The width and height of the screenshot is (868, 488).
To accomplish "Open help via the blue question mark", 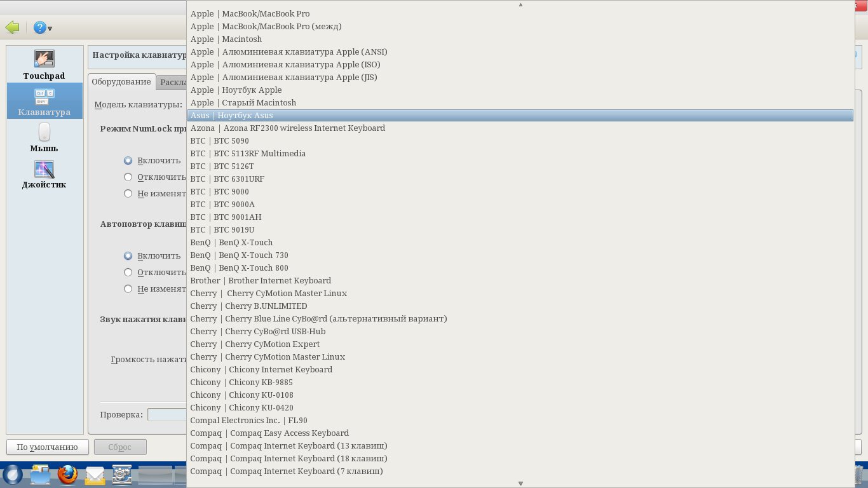I will 39,27.
